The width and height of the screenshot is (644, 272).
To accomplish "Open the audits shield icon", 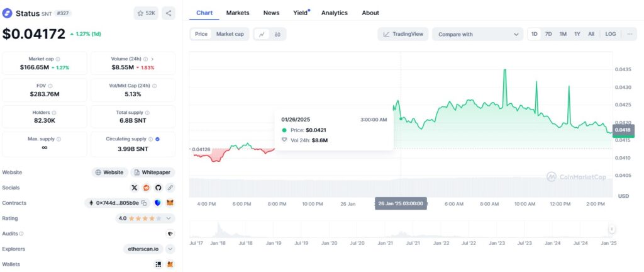I will [x=170, y=234].
